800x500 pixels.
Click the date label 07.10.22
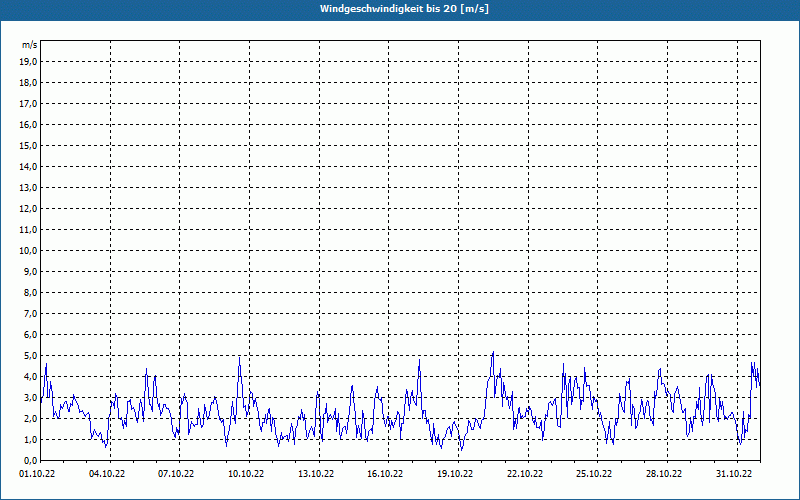tap(176, 474)
